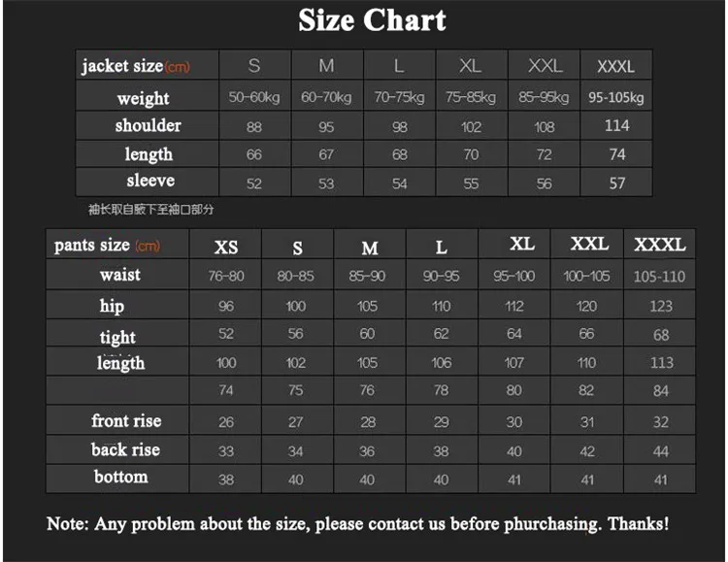
Task: Click the tight row label
Action: pos(117,336)
